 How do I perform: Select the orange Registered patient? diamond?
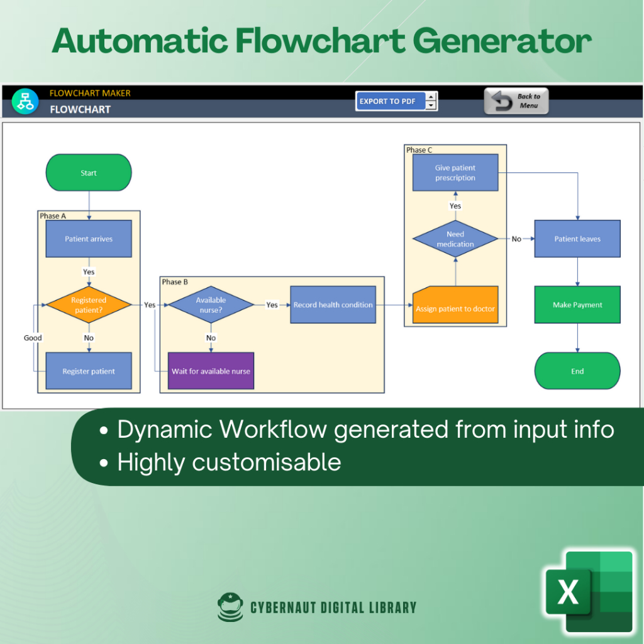pyautogui.click(x=89, y=305)
